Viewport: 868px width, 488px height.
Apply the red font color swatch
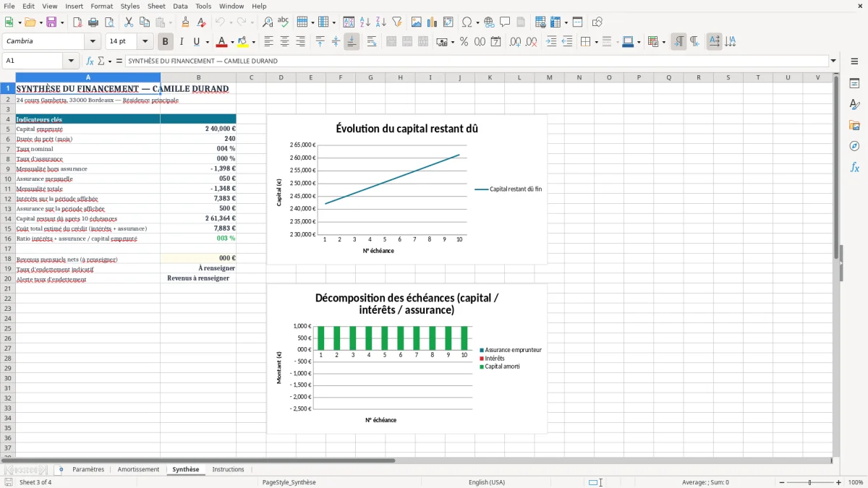(x=222, y=42)
